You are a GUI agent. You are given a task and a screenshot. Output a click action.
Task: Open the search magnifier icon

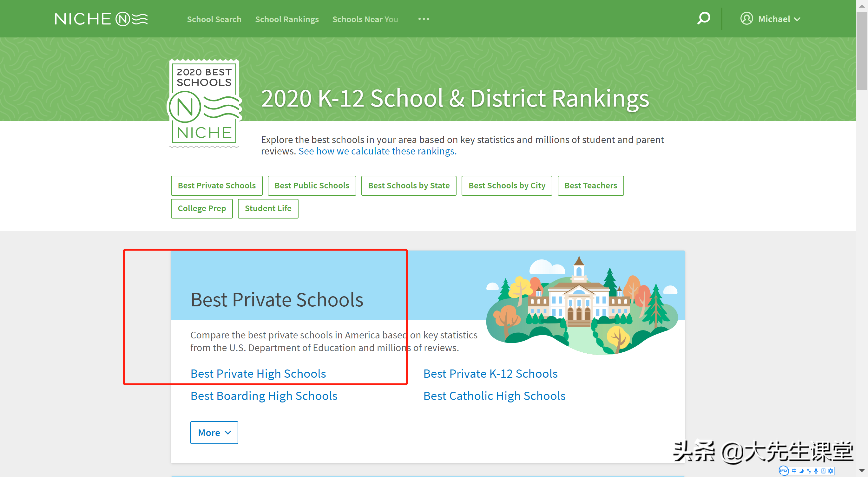pyautogui.click(x=703, y=18)
